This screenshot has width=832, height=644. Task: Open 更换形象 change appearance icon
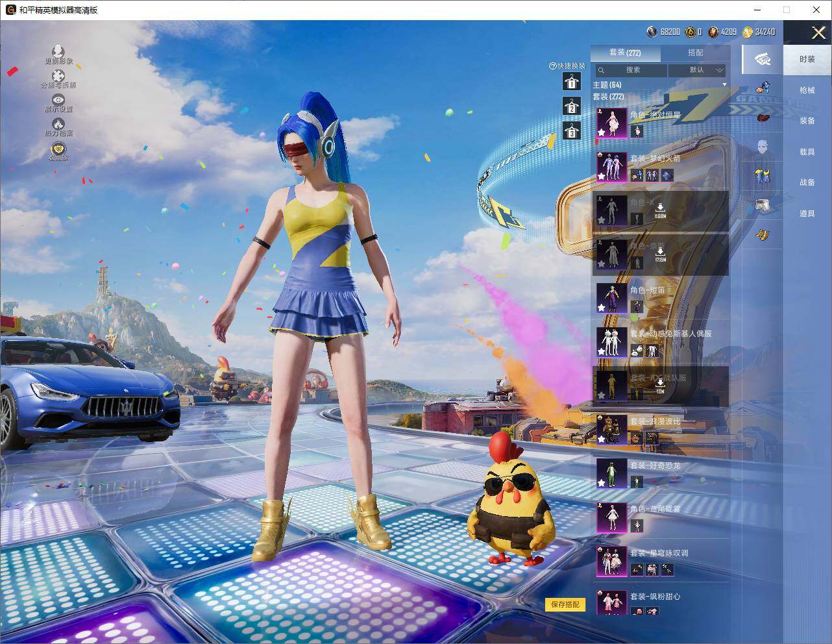pyautogui.click(x=58, y=51)
